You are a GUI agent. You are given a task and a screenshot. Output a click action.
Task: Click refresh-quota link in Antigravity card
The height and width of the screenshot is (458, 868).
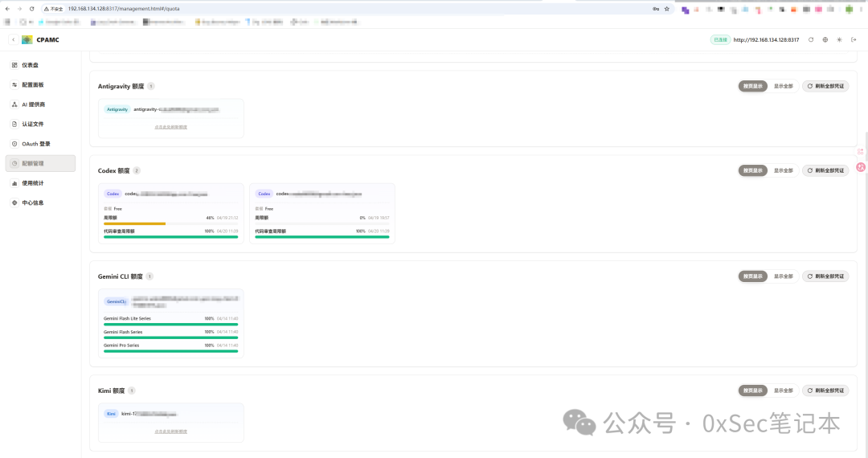[170, 127]
